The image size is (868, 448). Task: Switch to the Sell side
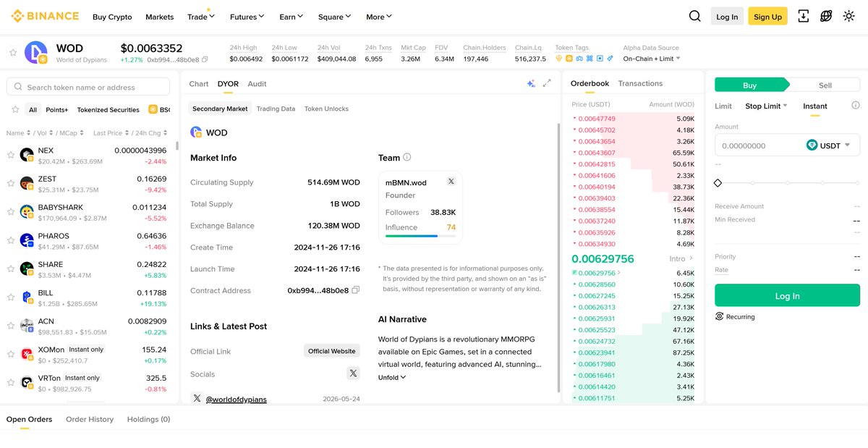click(825, 85)
